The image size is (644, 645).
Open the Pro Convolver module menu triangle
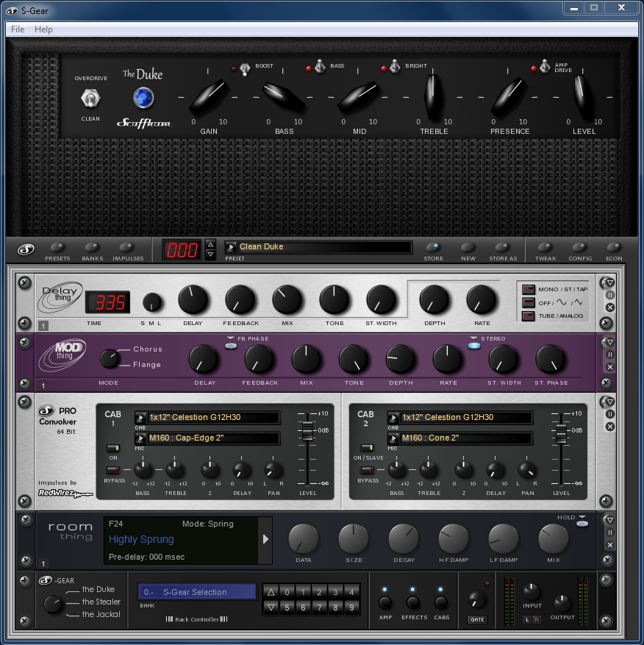[x=610, y=402]
